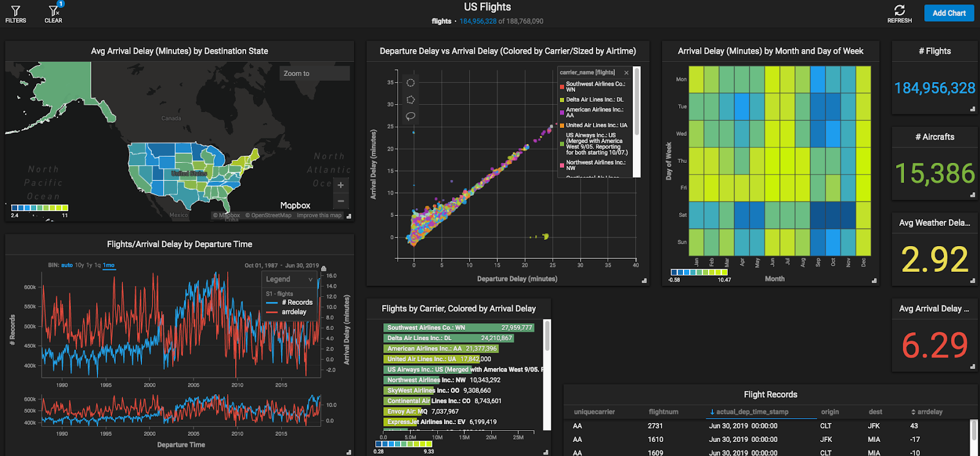Set bin to auto
980x456 pixels.
pos(67,265)
